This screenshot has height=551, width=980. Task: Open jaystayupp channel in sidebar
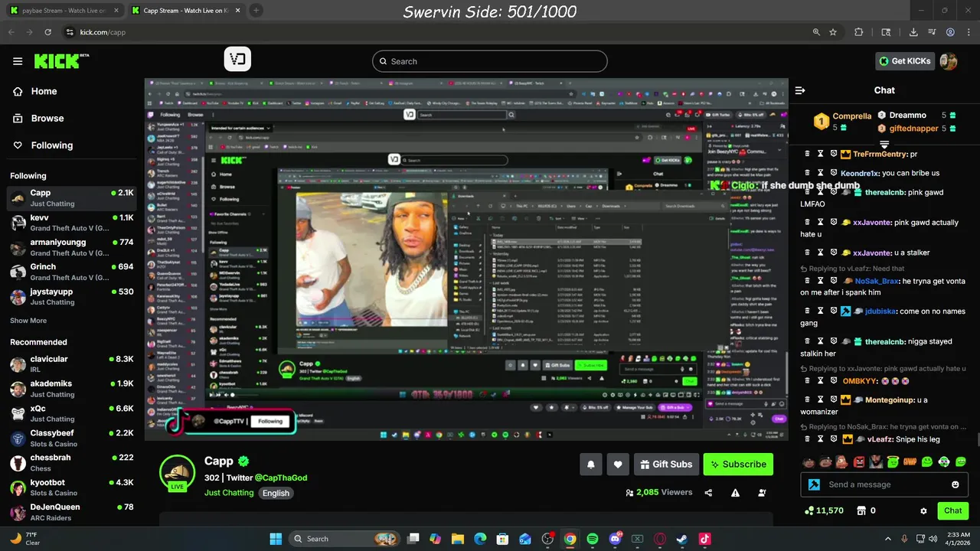point(72,296)
